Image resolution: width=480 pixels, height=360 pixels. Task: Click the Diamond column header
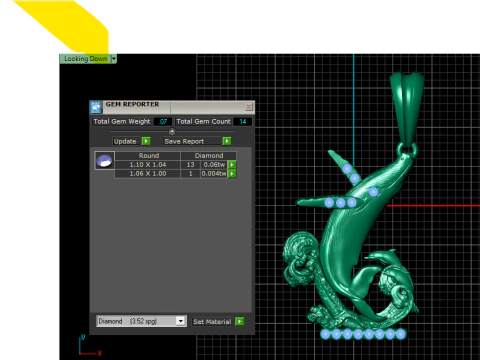pyautogui.click(x=209, y=156)
